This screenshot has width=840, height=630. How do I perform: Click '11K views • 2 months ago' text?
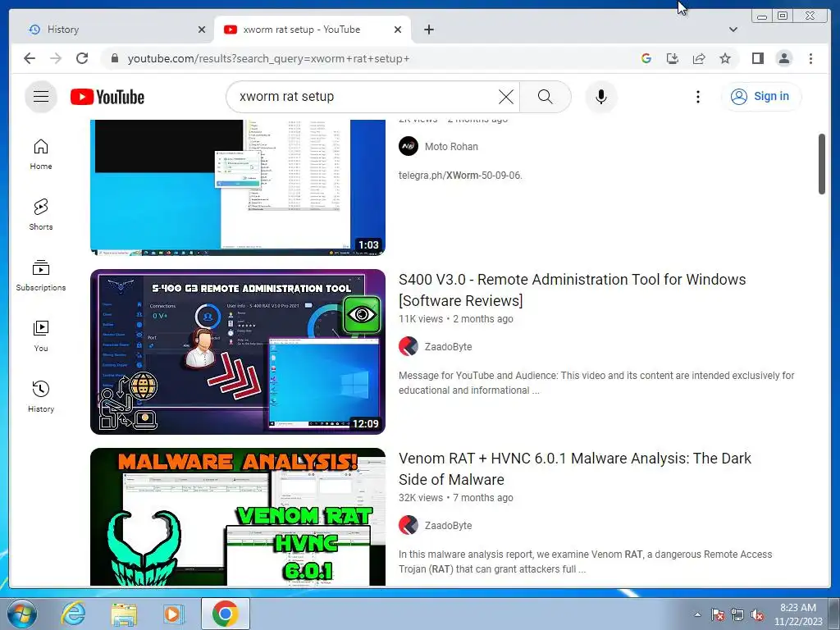(x=456, y=319)
